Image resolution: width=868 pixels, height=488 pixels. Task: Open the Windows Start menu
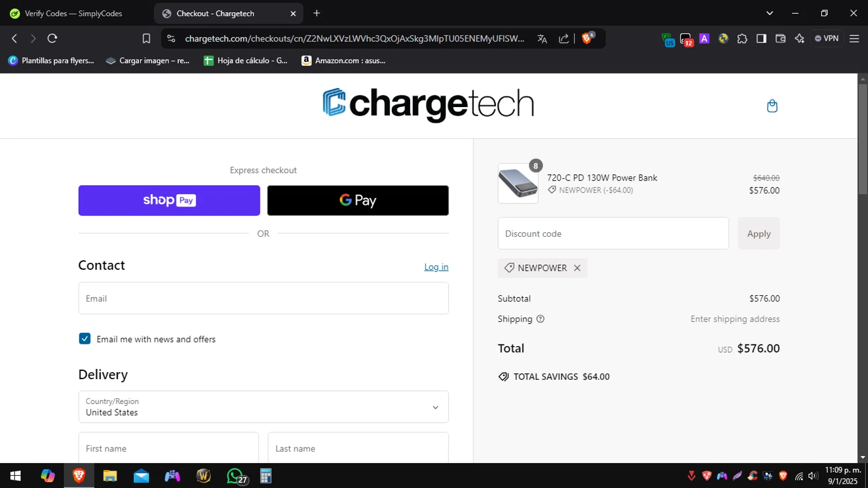click(16, 476)
